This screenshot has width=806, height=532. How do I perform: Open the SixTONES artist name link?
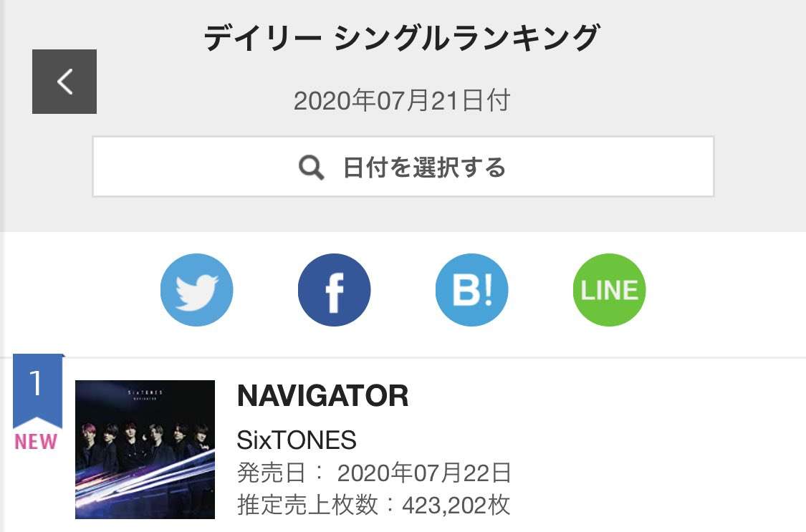coord(297,440)
